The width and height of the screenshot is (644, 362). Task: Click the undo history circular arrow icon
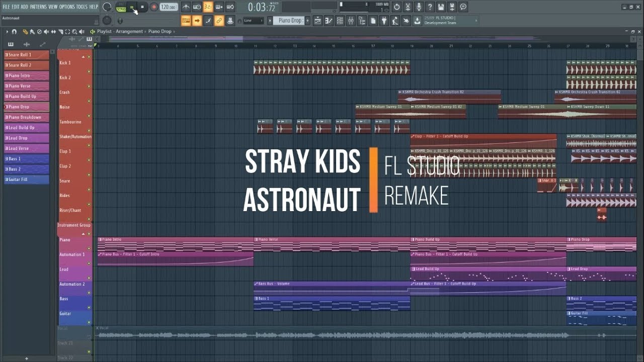coord(396,7)
